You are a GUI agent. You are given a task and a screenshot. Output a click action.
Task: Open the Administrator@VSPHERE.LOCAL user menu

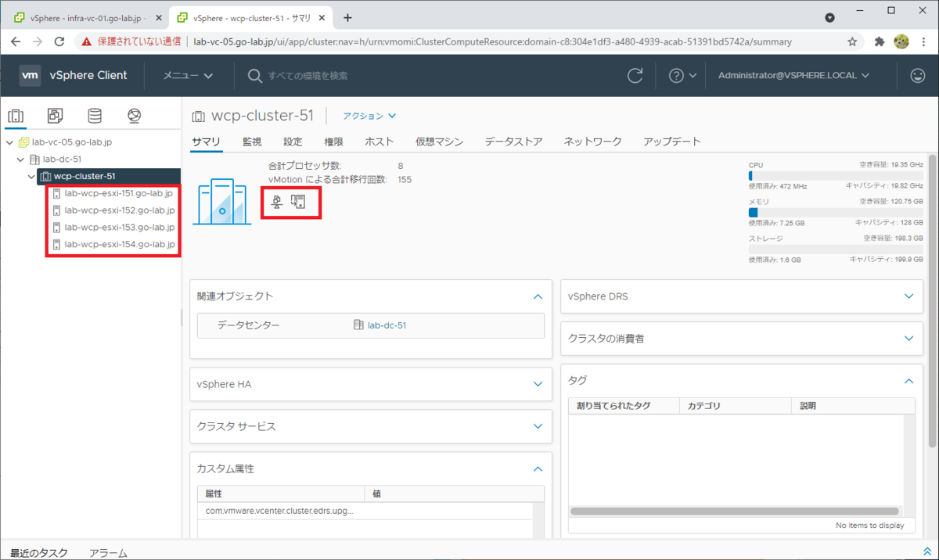tap(793, 76)
